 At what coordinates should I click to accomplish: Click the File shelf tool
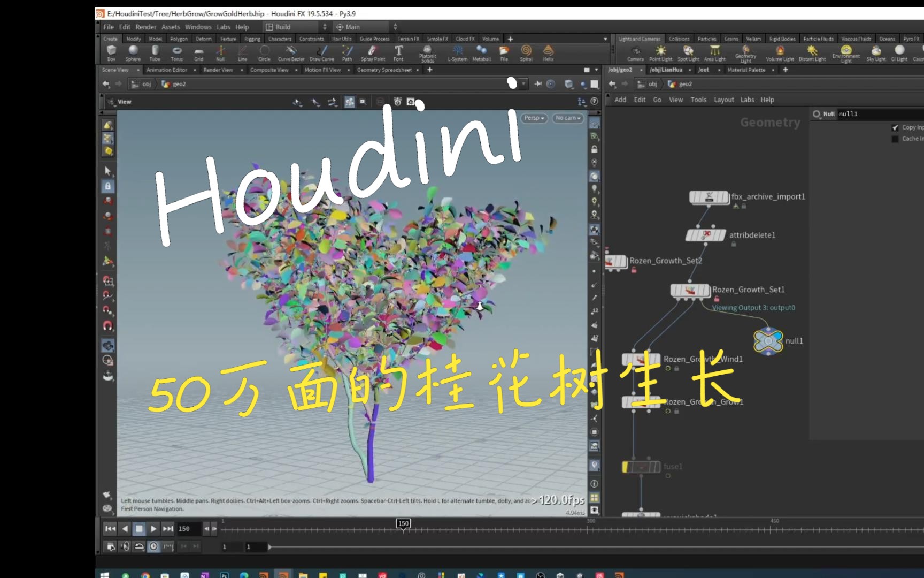504,52
